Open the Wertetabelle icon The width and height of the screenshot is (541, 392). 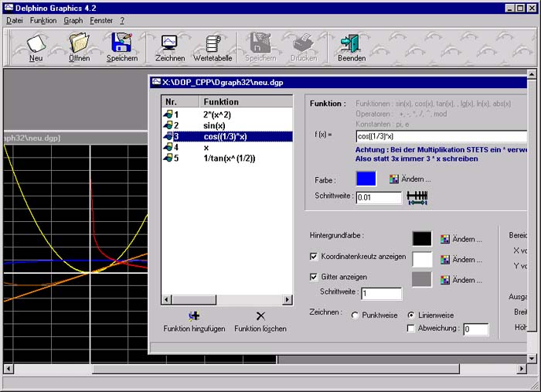[213, 44]
